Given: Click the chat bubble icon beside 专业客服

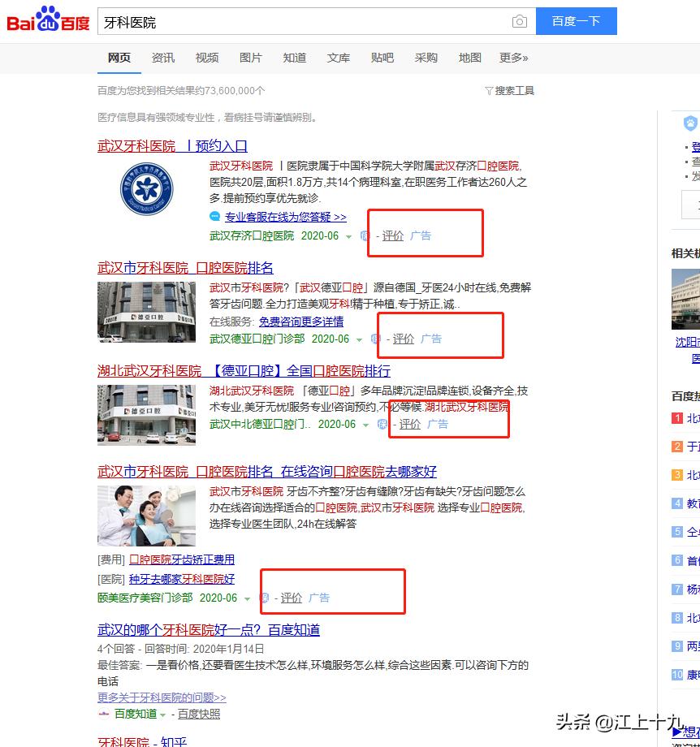Looking at the screenshot, I should coord(215,216).
